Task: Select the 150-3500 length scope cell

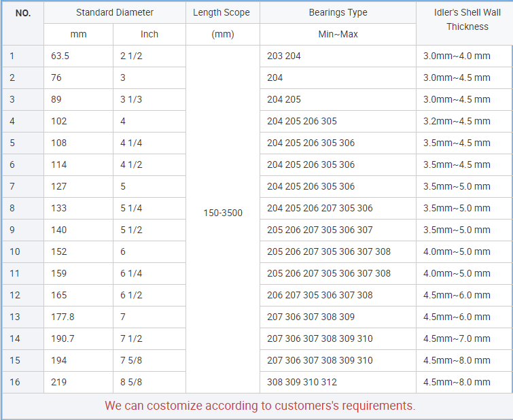Action: click(x=222, y=213)
